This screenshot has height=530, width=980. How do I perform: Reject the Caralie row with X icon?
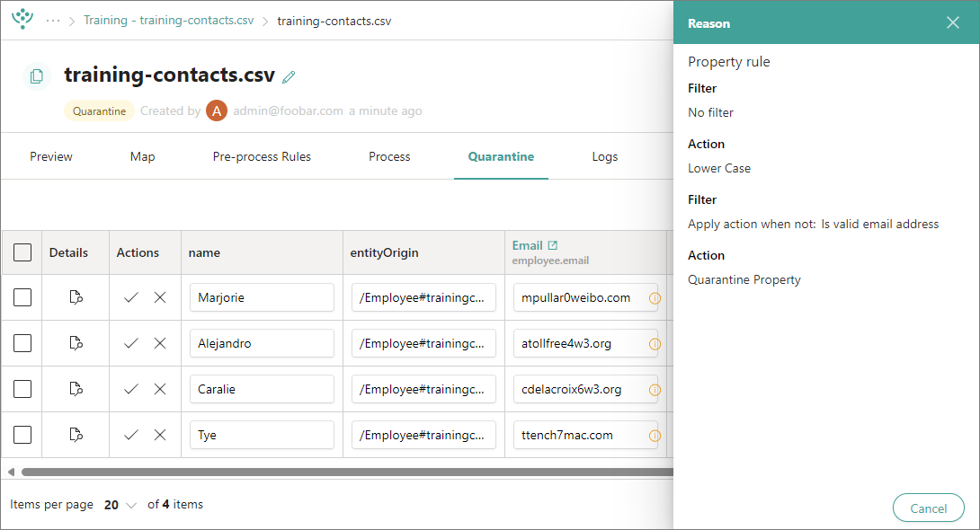click(160, 389)
